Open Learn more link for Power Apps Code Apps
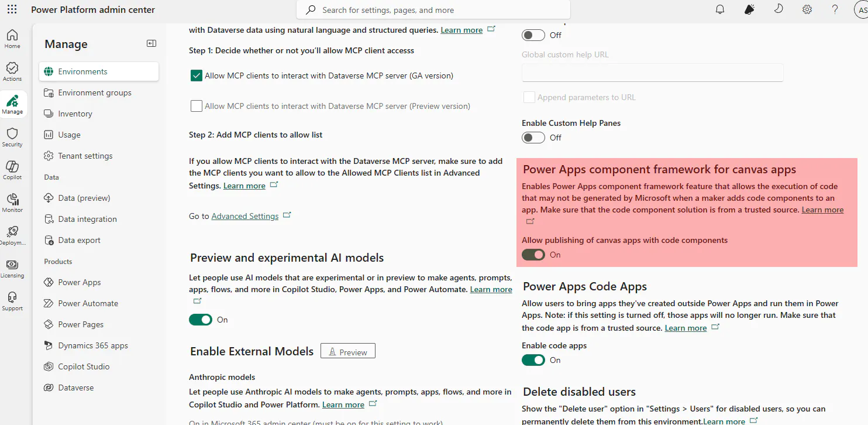The width and height of the screenshot is (868, 425). click(686, 328)
